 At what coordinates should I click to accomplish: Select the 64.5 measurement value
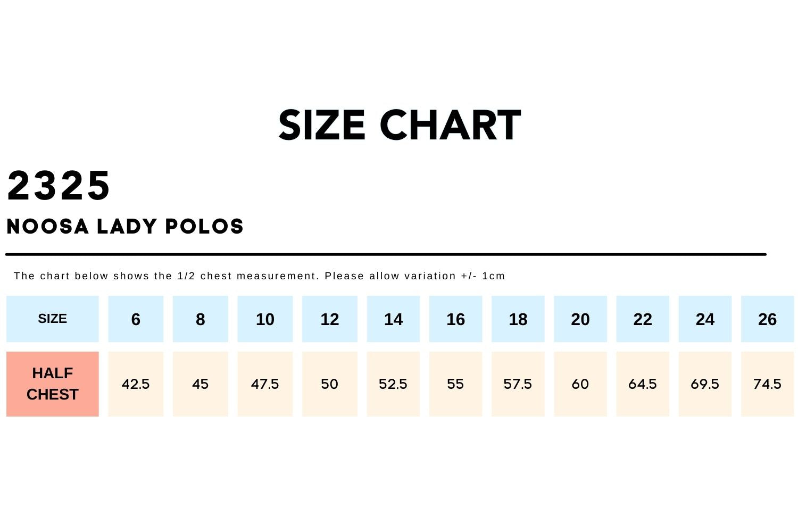click(x=642, y=384)
